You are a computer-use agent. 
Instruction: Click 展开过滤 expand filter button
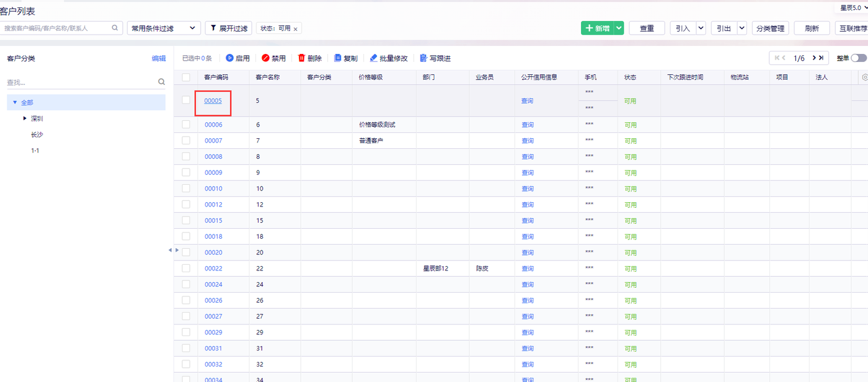[x=229, y=28]
